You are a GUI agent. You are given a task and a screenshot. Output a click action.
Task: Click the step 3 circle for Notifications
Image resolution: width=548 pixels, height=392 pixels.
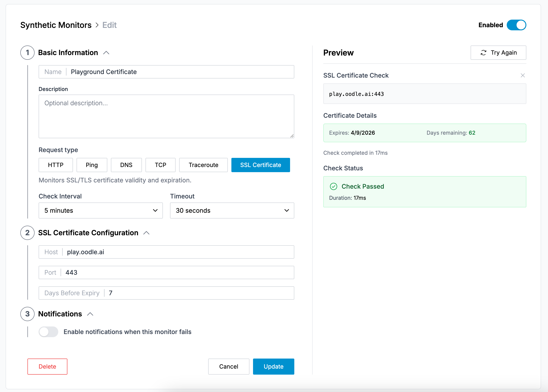(27, 314)
